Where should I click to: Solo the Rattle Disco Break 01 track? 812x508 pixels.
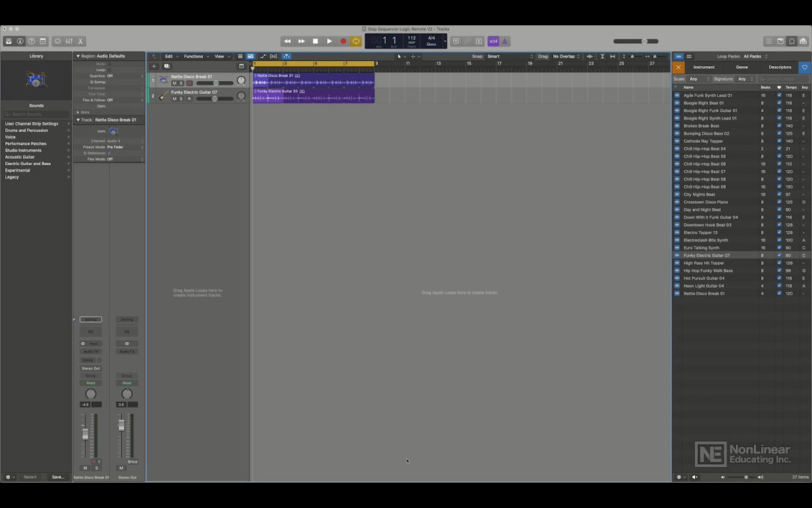pyautogui.click(x=181, y=83)
